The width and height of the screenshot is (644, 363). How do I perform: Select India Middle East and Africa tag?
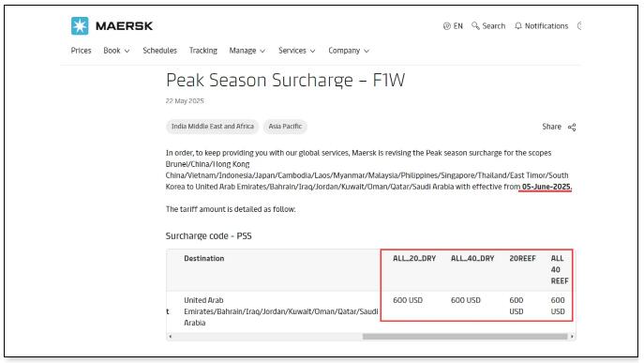(x=213, y=127)
